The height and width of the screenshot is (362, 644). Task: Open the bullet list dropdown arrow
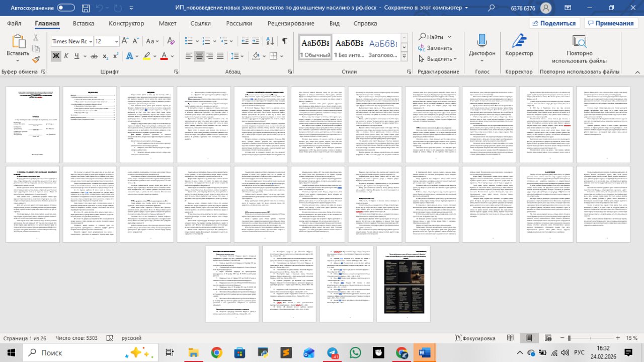[x=198, y=41]
